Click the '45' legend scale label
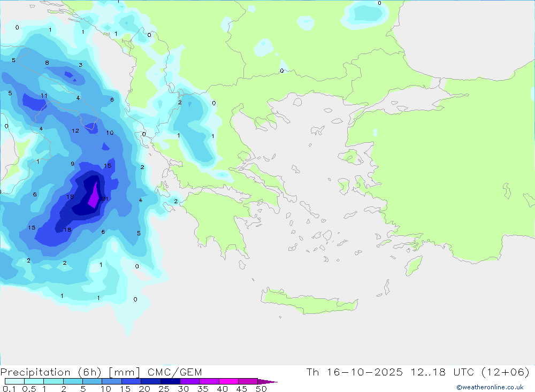This screenshot has width=535, height=392. tap(242, 389)
